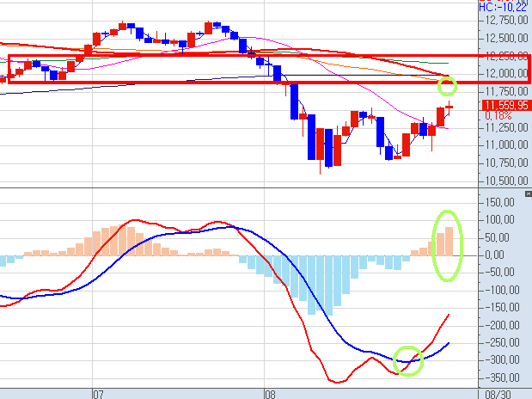The image size is (532, 399).
Task: Select the latest red cross-shaped candlestick
Action: (449, 106)
